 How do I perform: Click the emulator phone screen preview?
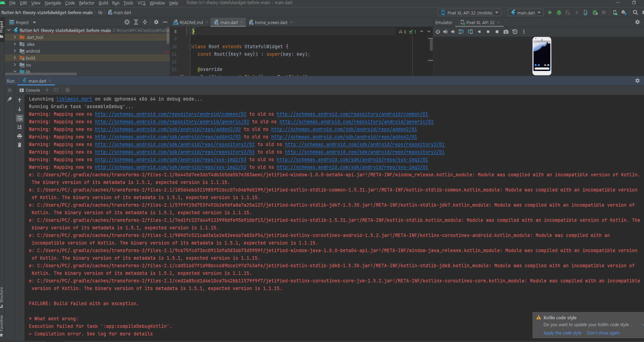(542, 56)
